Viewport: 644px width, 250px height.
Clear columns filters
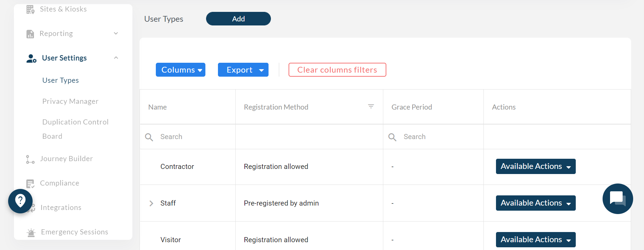337,70
